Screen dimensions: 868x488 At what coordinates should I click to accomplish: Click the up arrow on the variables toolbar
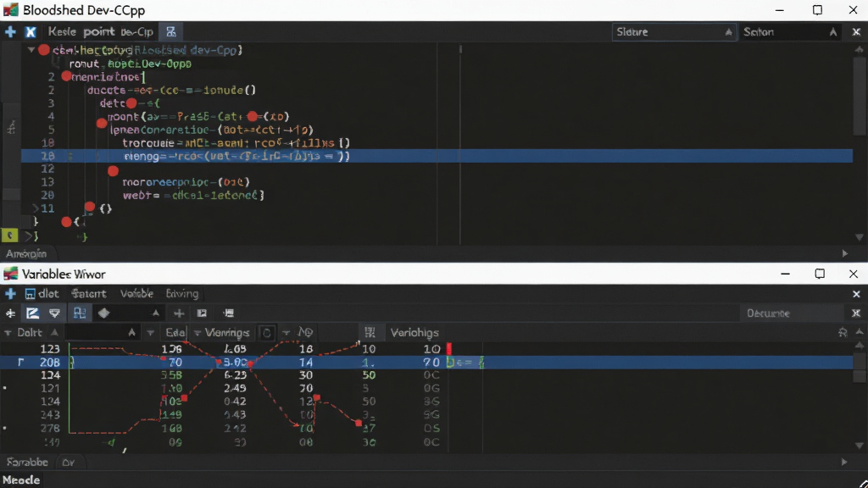tap(156, 313)
